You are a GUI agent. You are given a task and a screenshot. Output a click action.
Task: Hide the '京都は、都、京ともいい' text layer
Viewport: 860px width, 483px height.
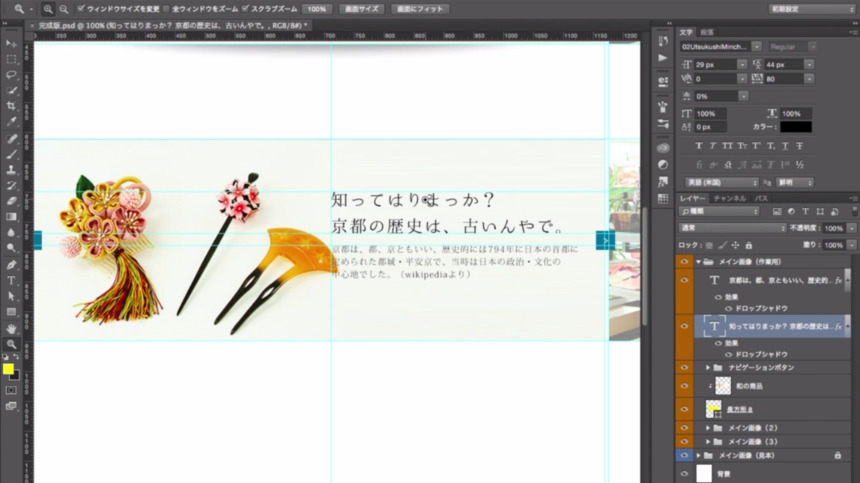tap(684, 280)
